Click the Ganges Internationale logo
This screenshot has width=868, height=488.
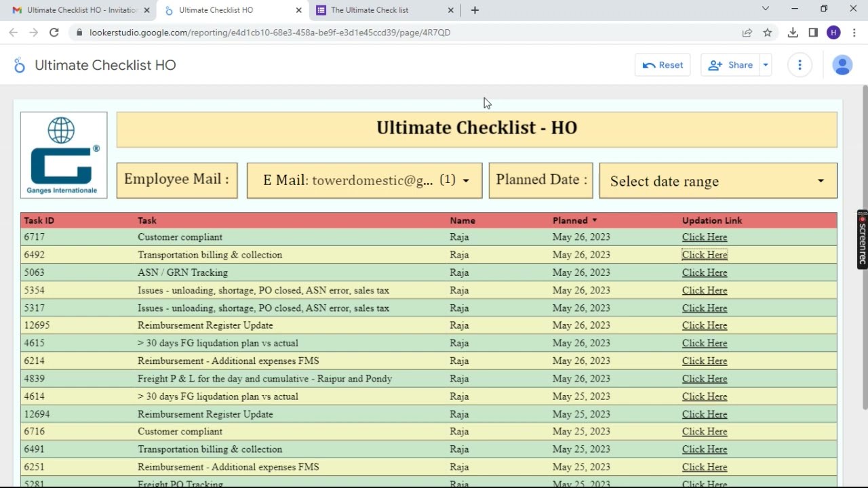click(x=64, y=155)
